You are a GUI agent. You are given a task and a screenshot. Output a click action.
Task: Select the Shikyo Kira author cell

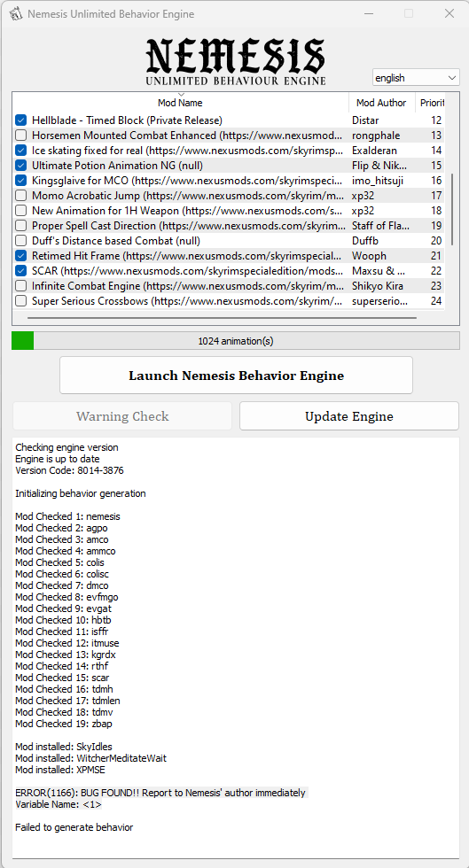378,285
